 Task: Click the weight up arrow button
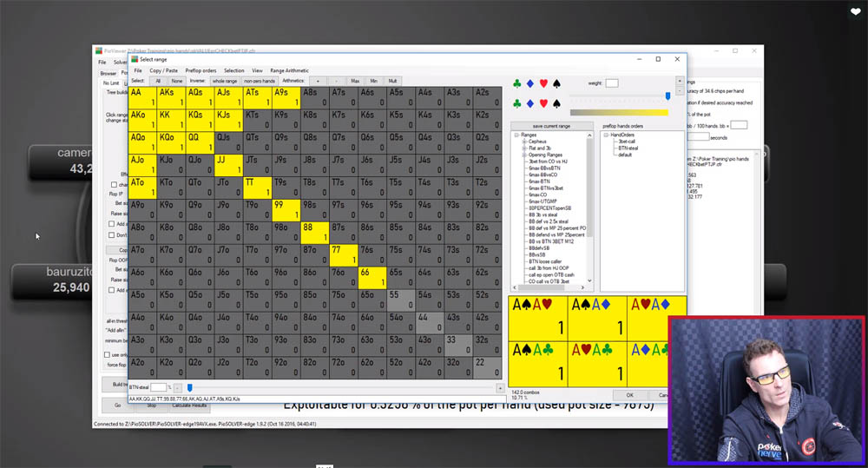(x=680, y=81)
